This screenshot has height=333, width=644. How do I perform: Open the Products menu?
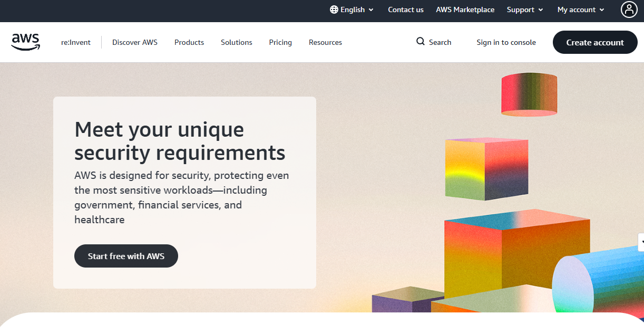189,42
